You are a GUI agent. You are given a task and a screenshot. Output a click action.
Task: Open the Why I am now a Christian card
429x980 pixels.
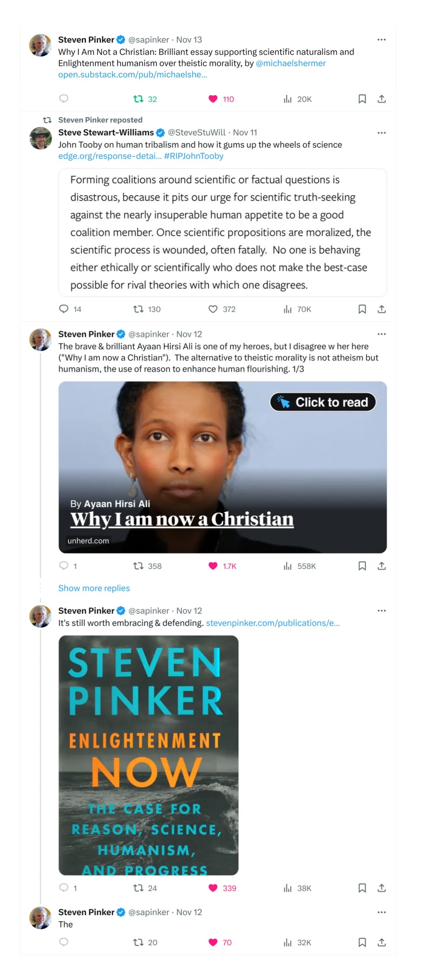click(222, 467)
